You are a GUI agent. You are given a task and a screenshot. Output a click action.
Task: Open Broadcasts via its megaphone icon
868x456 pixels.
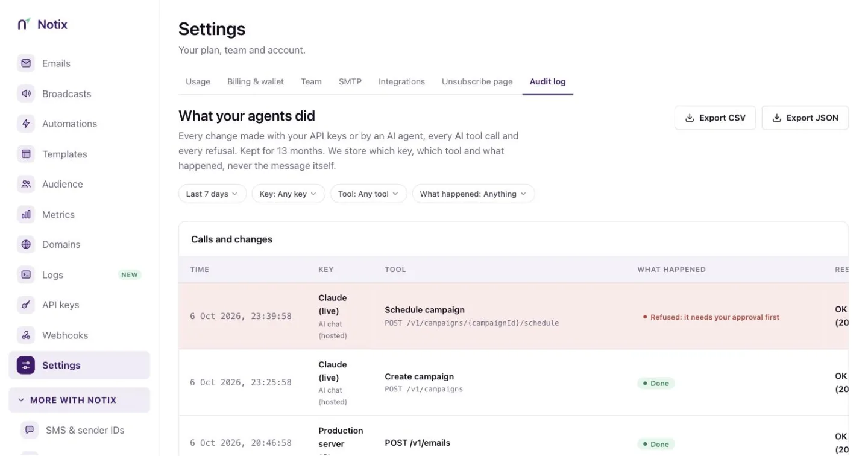[x=26, y=93]
